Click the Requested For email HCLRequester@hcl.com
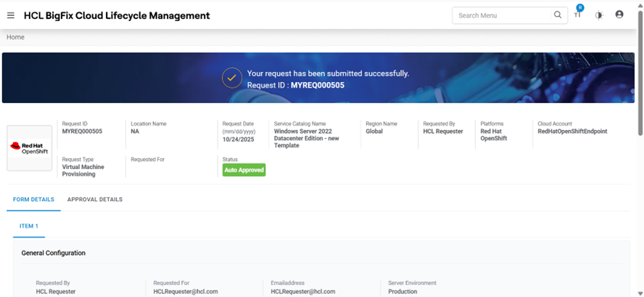Image resolution: width=644 pixels, height=297 pixels. pos(186,292)
